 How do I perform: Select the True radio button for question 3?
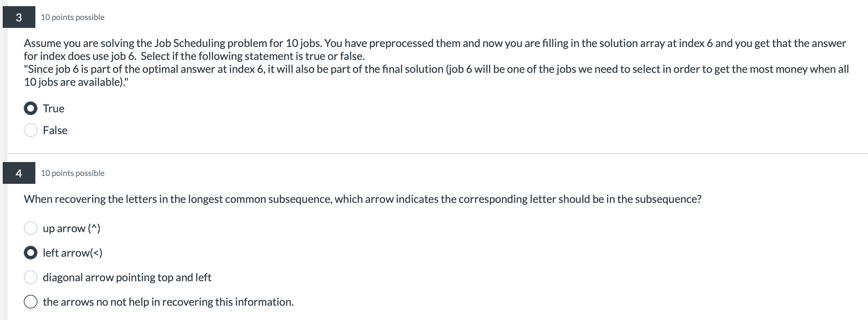click(31, 108)
